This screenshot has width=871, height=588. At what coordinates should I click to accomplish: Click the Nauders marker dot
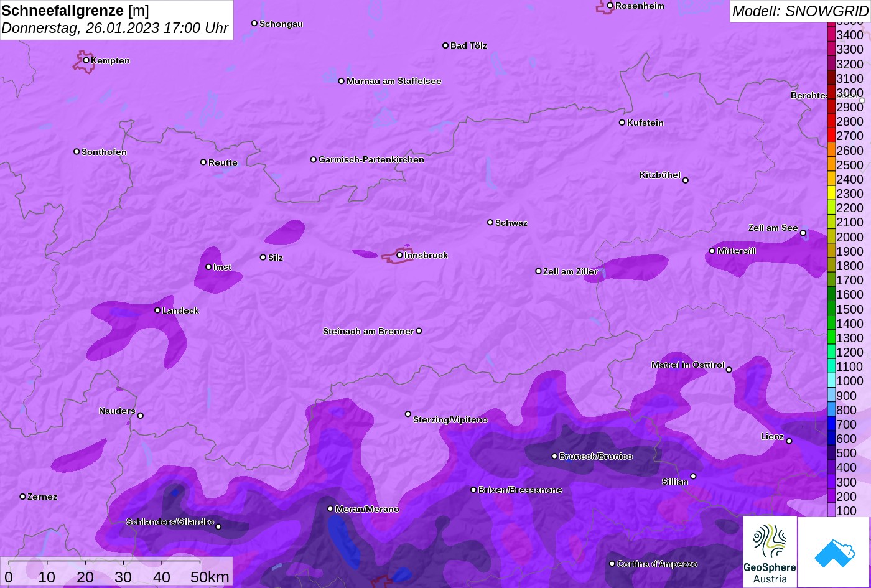click(141, 416)
